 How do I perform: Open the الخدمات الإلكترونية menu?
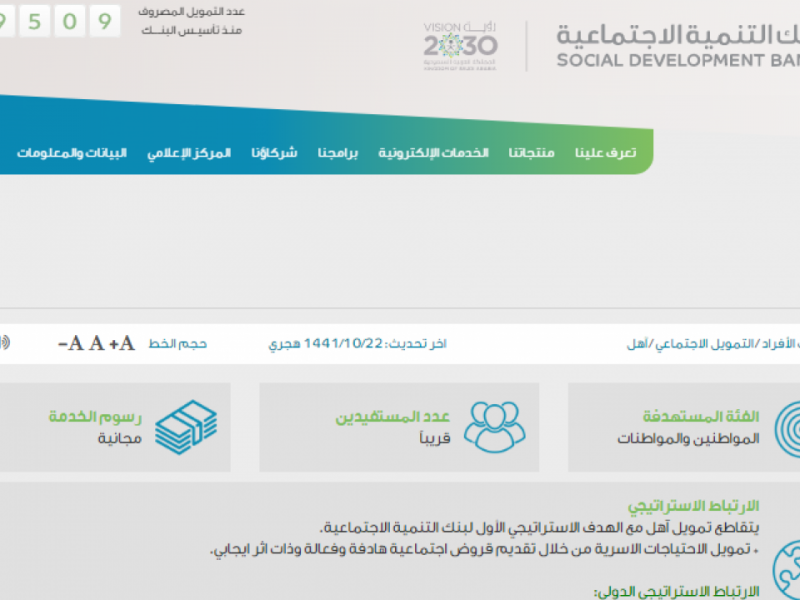(433, 153)
